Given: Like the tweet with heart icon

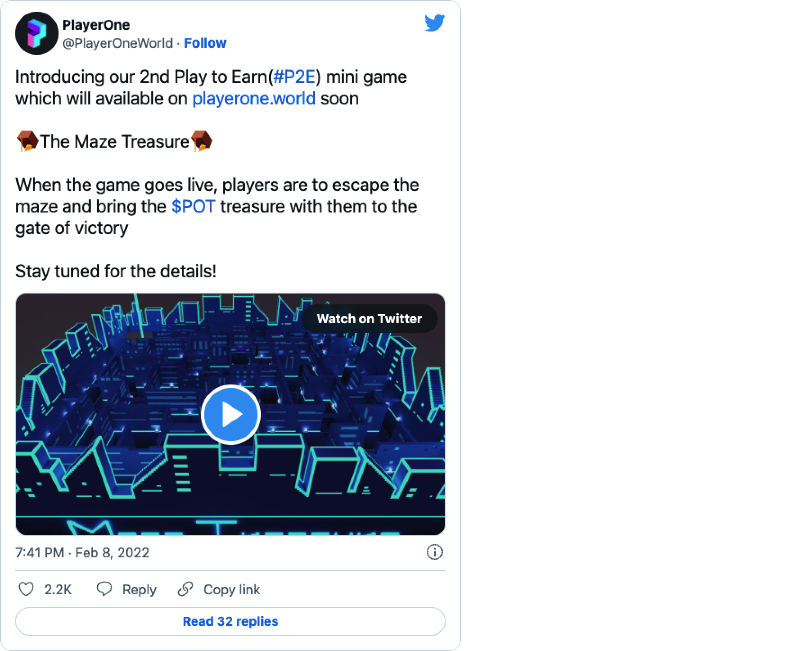Looking at the screenshot, I should pyautogui.click(x=26, y=589).
